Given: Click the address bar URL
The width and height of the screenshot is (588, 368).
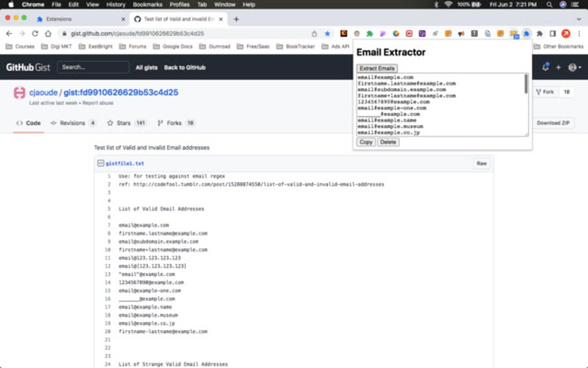Looking at the screenshot, I should 137,34.
